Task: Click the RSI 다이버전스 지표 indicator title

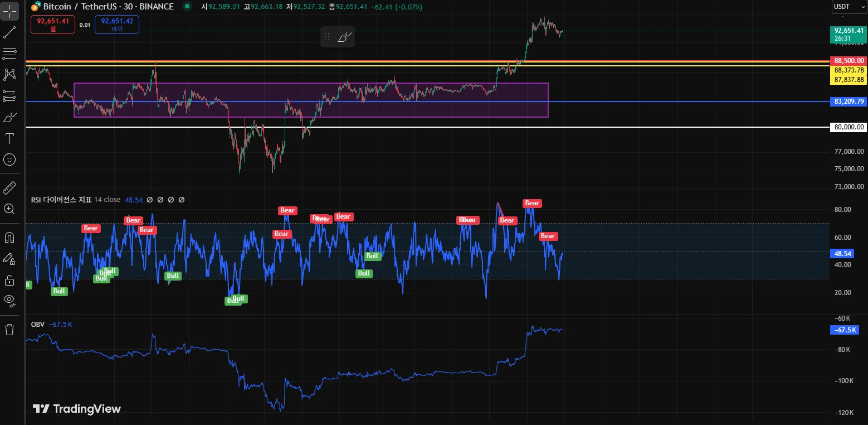Action: point(61,200)
